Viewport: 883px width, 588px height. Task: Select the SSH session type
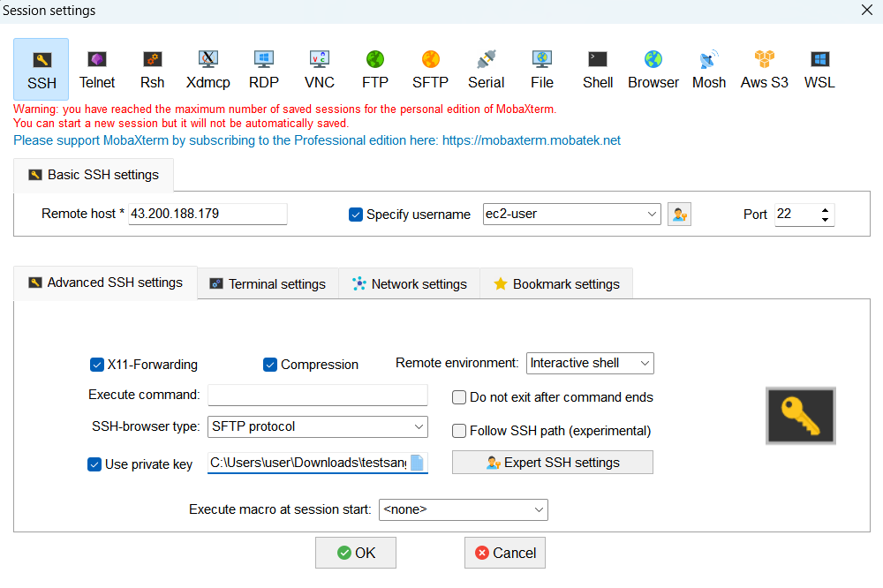pos(42,69)
